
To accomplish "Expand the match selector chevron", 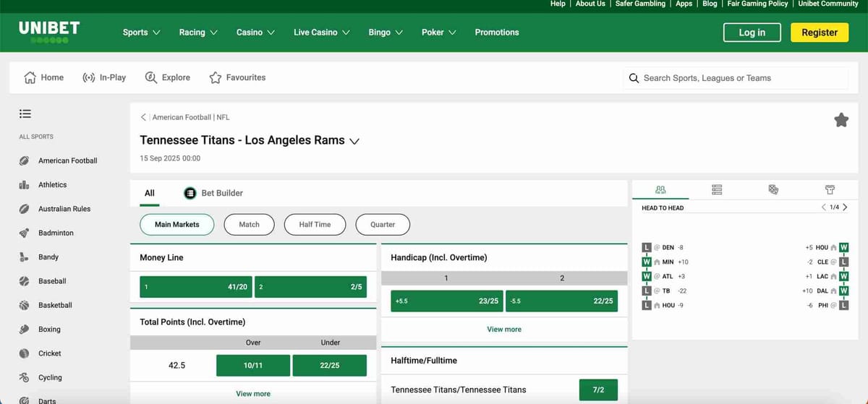I will (x=354, y=141).
